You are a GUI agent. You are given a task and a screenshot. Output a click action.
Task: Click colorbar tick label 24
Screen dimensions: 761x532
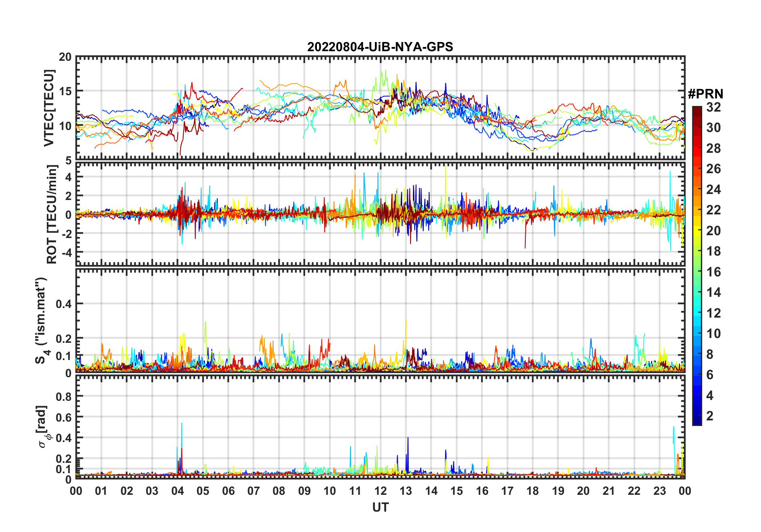click(x=713, y=190)
